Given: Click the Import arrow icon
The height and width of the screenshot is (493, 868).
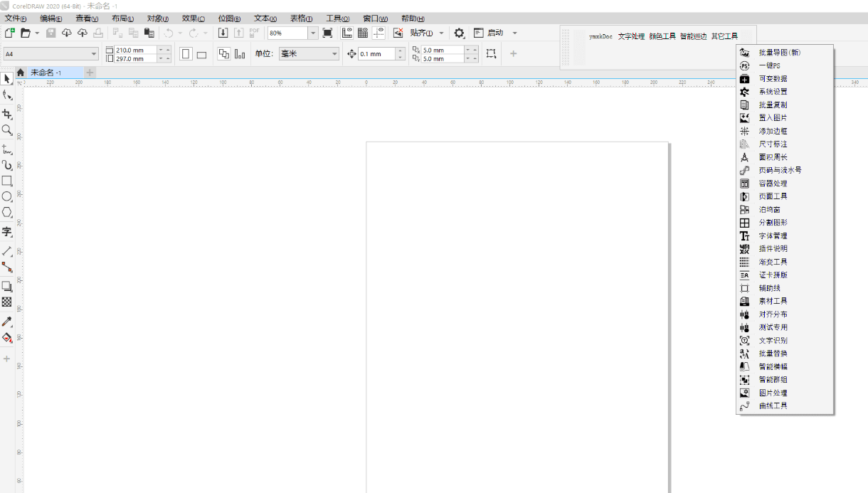Looking at the screenshot, I should pyautogui.click(x=223, y=33).
